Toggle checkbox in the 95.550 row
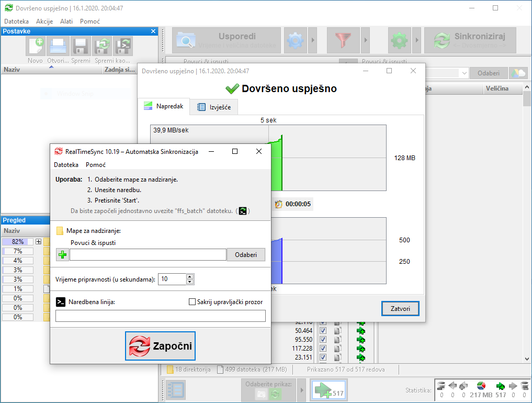Viewport: 532px width, 403px height. (x=323, y=340)
